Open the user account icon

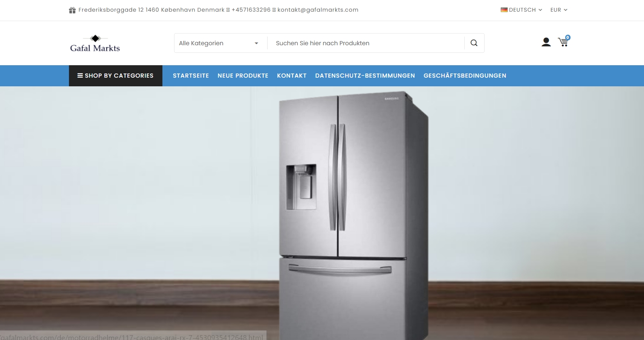point(546,42)
